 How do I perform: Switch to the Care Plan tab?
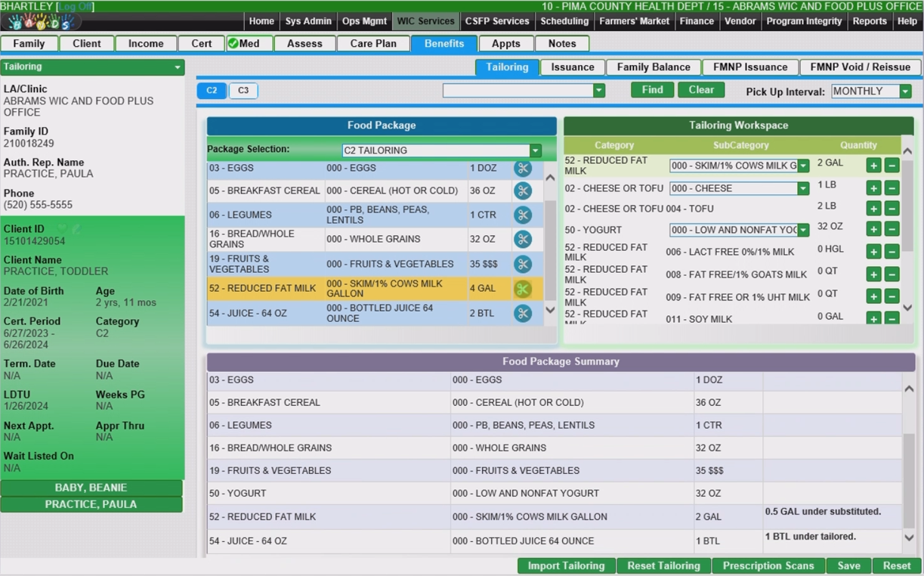click(373, 44)
